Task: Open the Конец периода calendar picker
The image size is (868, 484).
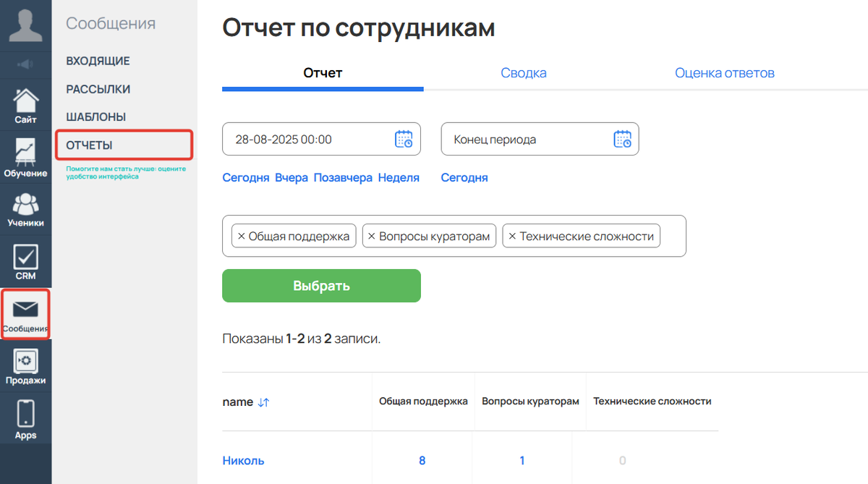Action: [x=624, y=138]
